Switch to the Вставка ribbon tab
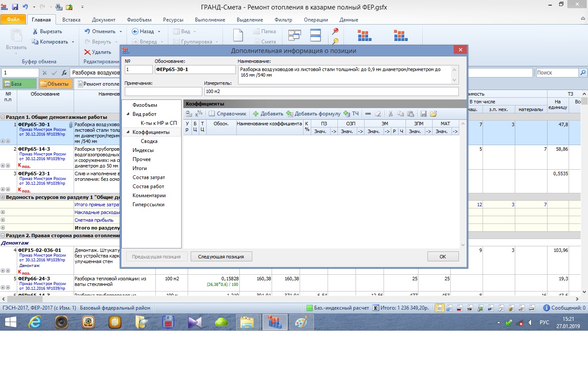Image resolution: width=588 pixels, height=366 pixels. (x=71, y=20)
